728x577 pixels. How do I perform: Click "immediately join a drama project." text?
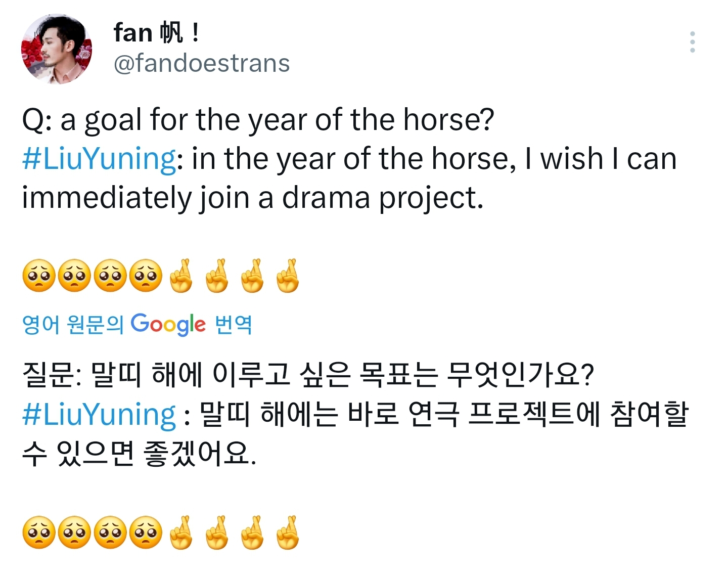(253, 198)
